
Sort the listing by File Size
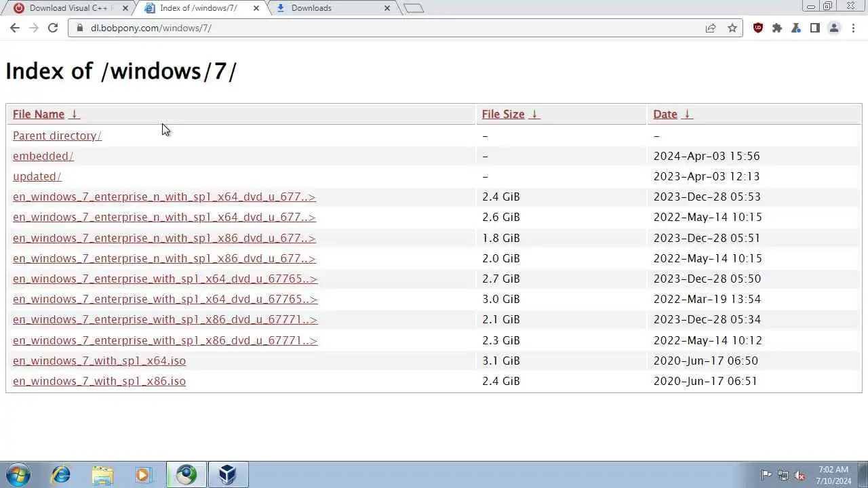pos(503,114)
